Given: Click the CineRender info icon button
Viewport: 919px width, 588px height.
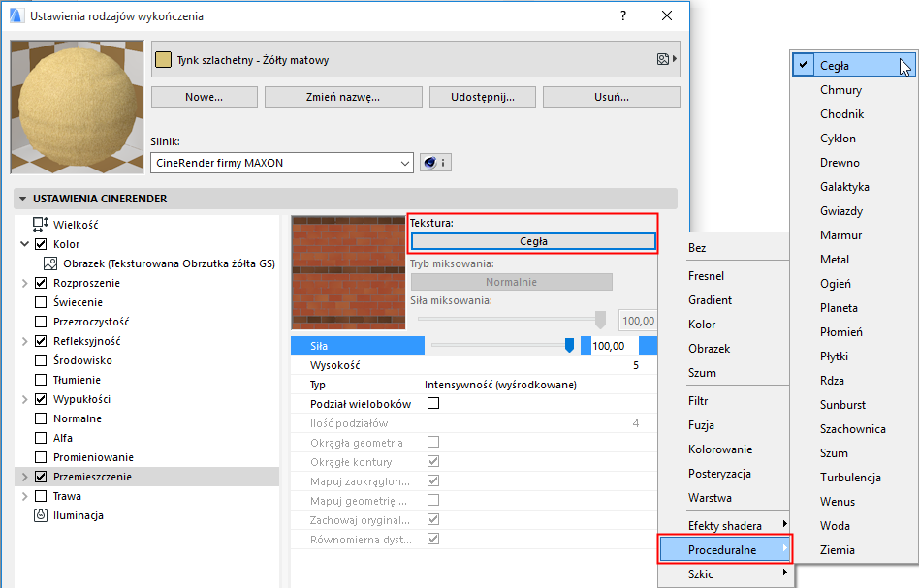Looking at the screenshot, I should click(435, 163).
